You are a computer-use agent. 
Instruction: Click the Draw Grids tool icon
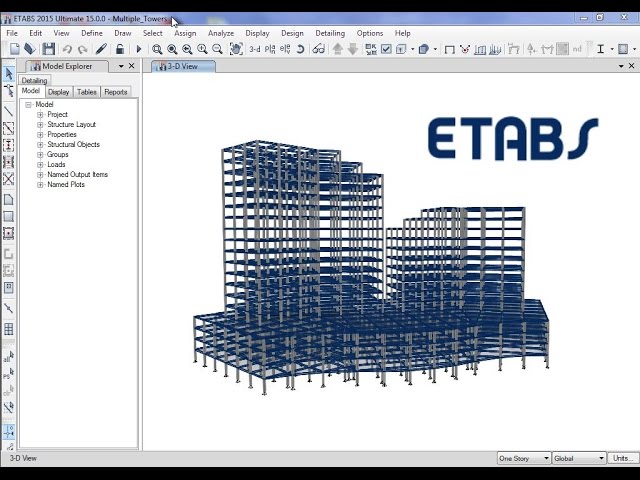(x=9, y=329)
